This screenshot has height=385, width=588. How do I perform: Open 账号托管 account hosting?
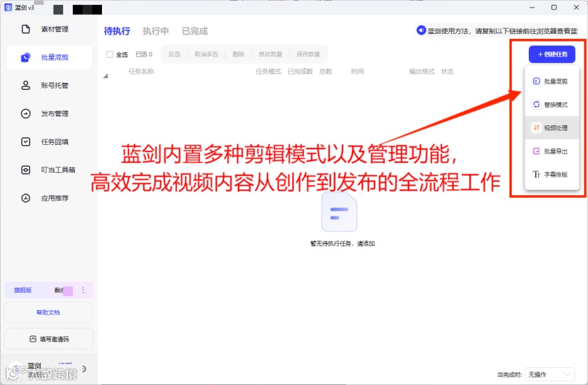[x=49, y=86]
